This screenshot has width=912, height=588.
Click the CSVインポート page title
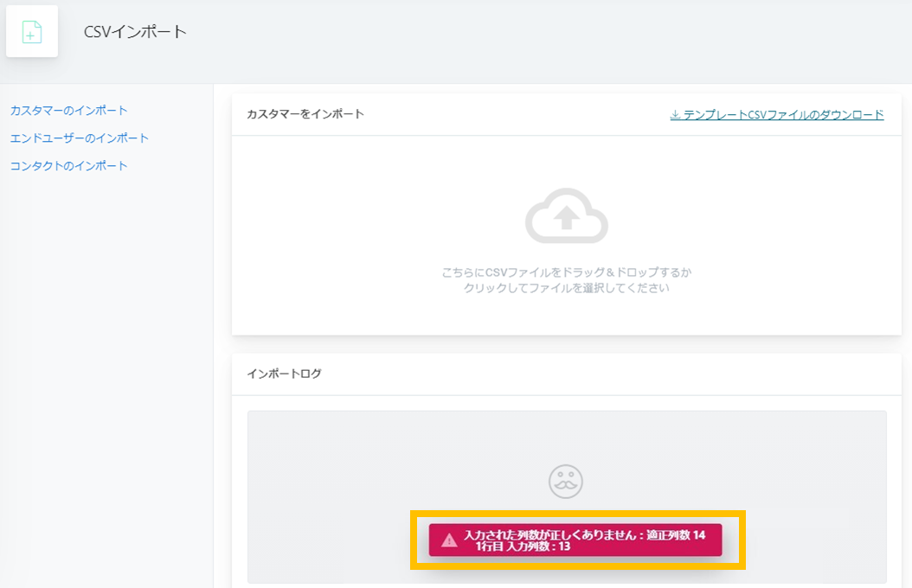coord(135,32)
